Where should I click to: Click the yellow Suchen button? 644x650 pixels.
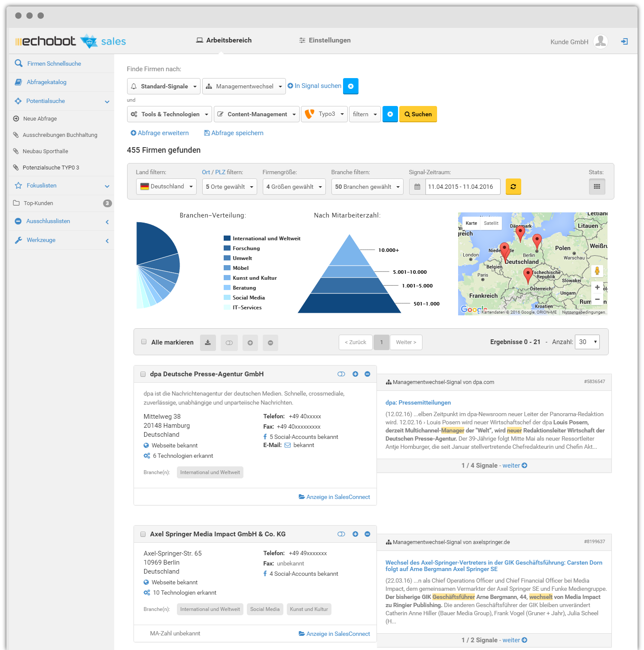418,114
